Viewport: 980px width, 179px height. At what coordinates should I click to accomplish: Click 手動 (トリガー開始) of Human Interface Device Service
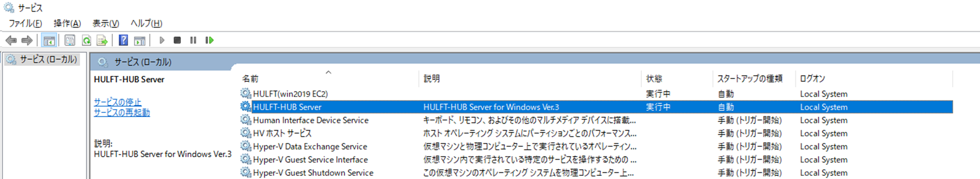pyautogui.click(x=750, y=120)
